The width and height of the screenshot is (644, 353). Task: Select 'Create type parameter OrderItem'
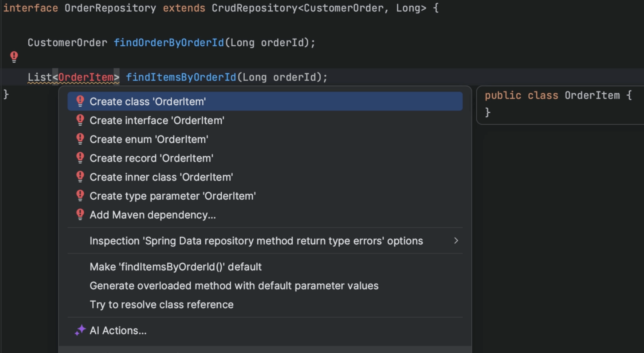click(172, 196)
